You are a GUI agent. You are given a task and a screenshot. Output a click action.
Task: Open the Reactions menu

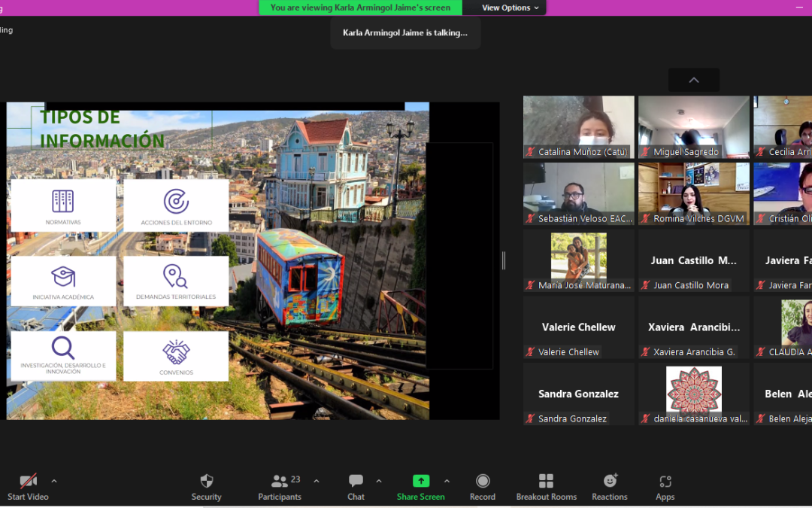(610, 481)
